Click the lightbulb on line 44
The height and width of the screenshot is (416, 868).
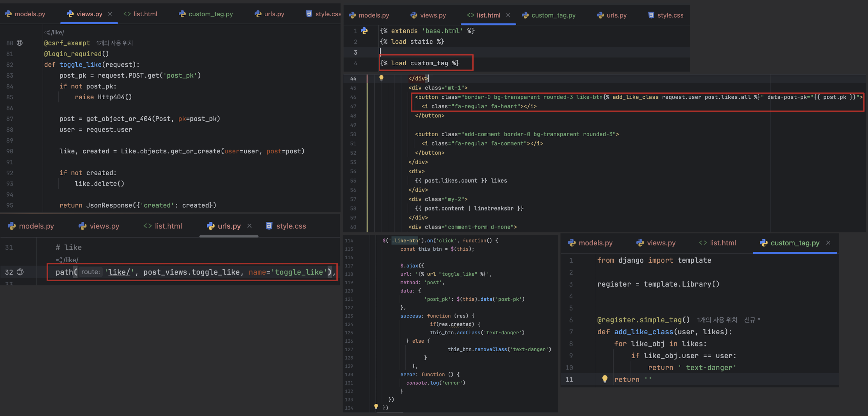click(381, 78)
